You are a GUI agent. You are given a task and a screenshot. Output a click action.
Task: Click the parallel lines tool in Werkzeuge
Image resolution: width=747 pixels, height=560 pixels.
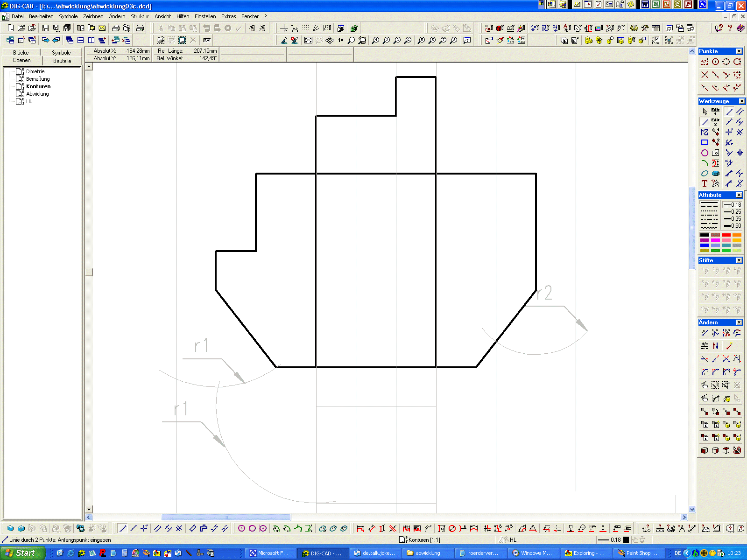click(740, 112)
